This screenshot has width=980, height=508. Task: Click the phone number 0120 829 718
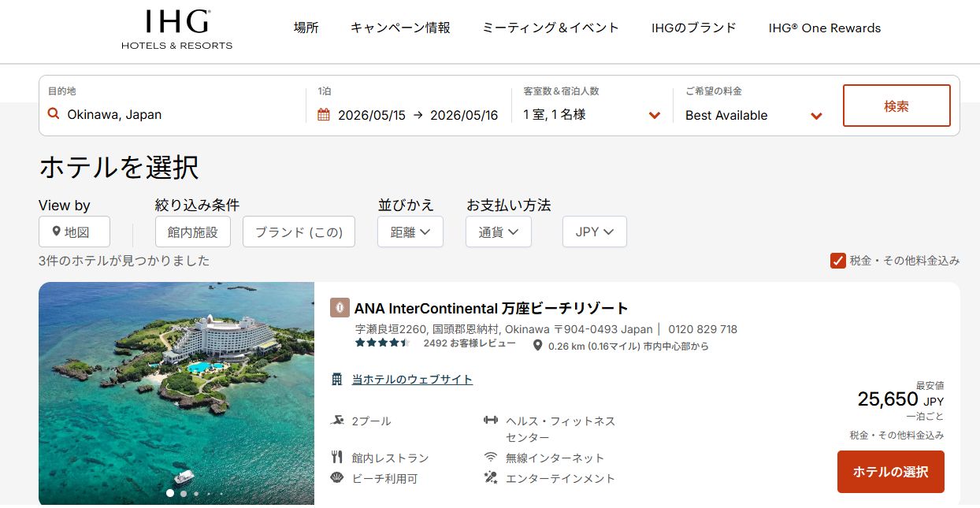click(703, 329)
